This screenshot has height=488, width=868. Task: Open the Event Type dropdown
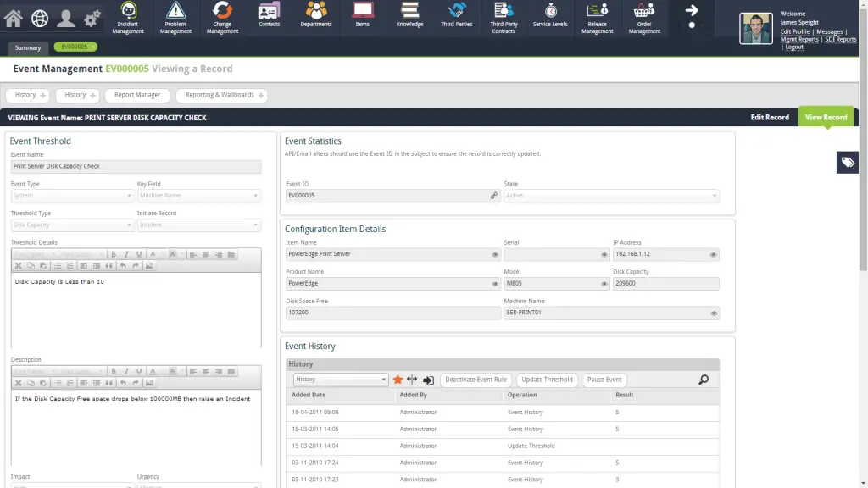click(x=72, y=196)
